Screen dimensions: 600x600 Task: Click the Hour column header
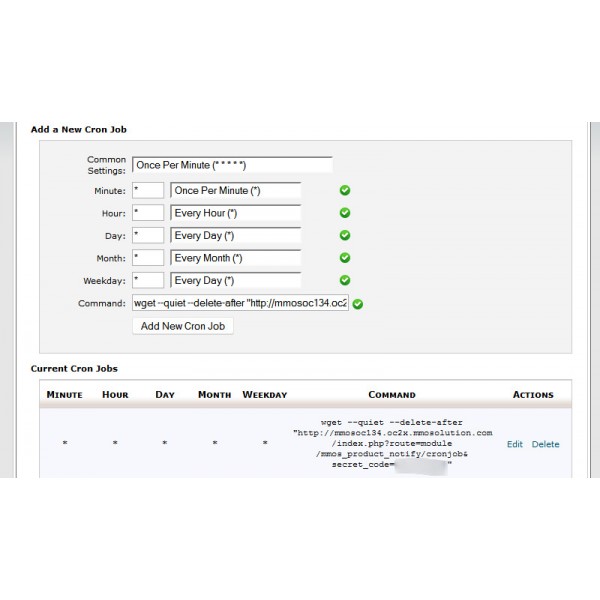(115, 395)
